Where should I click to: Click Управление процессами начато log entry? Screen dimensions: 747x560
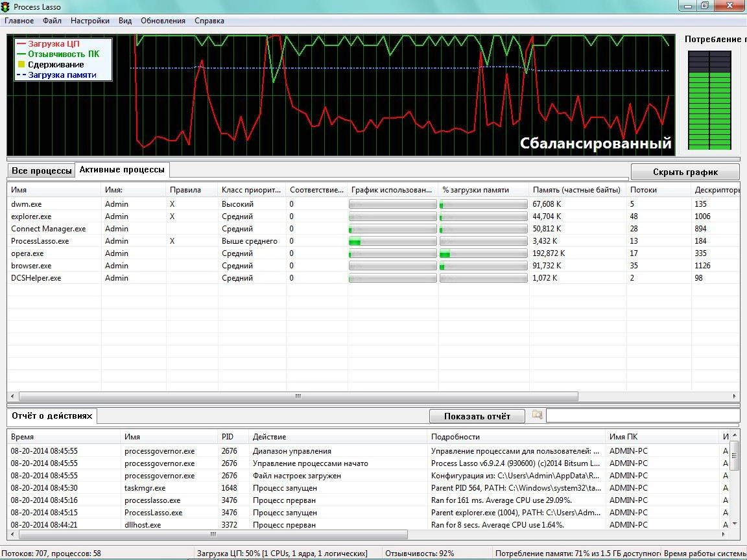[x=310, y=463]
